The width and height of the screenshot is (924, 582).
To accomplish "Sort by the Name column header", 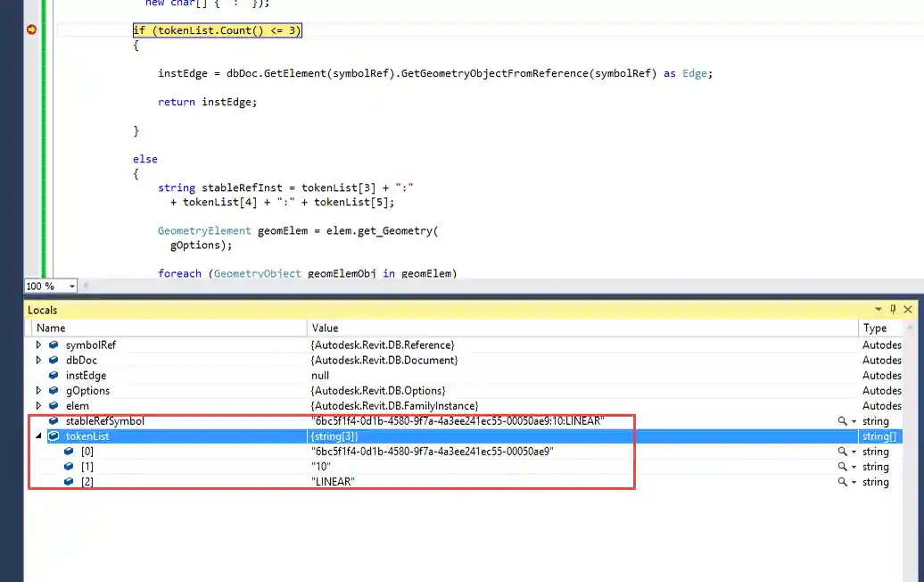I will (x=51, y=328).
